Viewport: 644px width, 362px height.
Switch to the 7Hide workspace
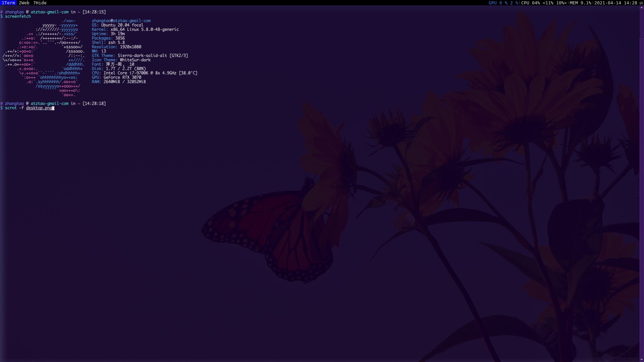pyautogui.click(x=40, y=3)
